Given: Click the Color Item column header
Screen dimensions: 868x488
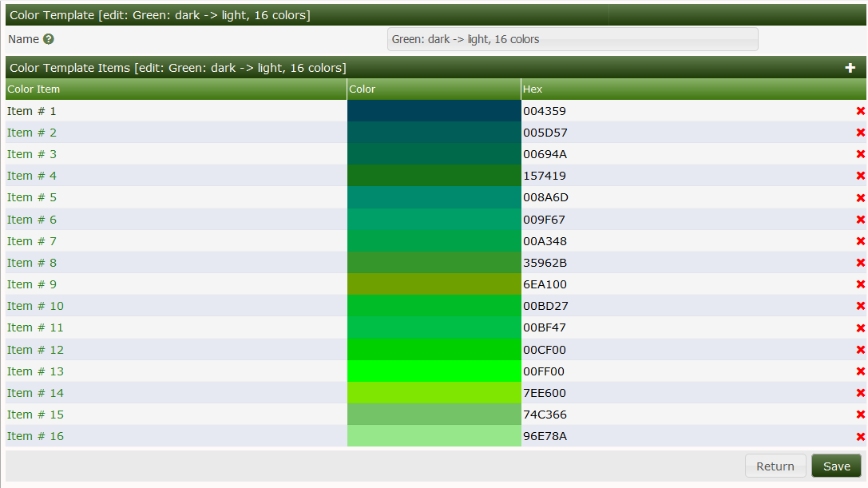Looking at the screenshot, I should click(34, 89).
